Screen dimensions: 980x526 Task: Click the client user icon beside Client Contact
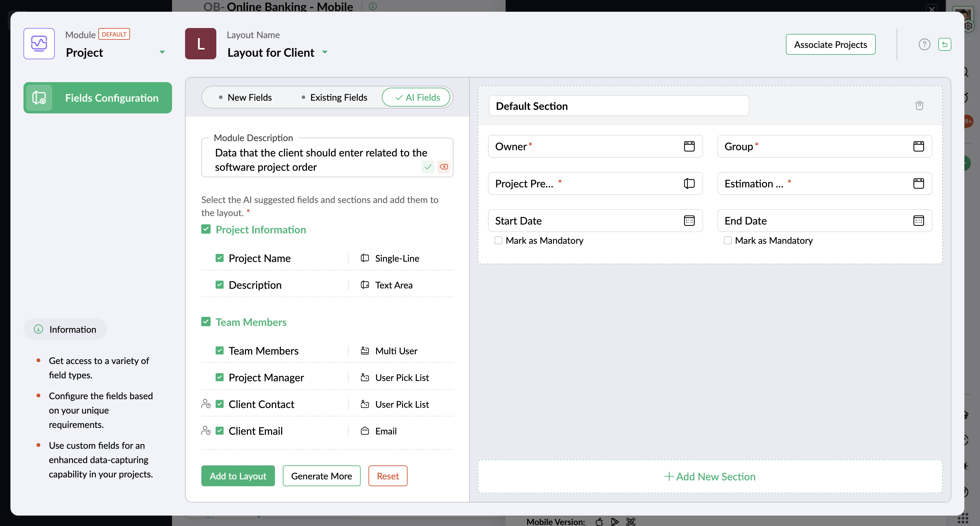pyautogui.click(x=206, y=404)
